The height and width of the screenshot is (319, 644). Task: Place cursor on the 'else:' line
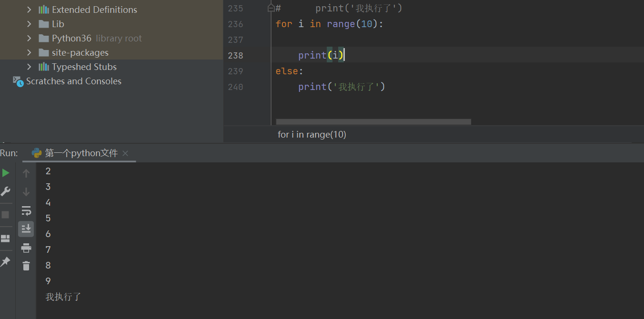point(289,71)
